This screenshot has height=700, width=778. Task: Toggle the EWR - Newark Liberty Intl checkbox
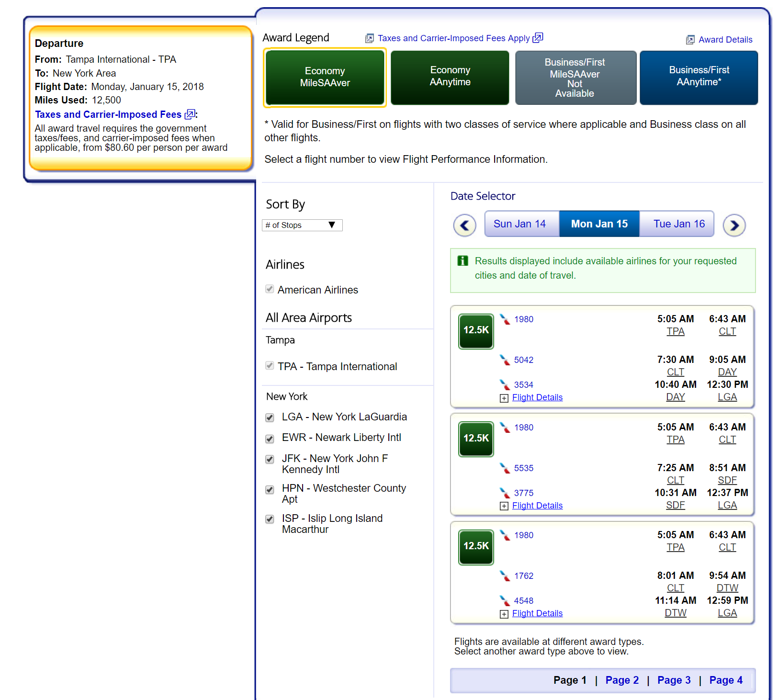[270, 439]
